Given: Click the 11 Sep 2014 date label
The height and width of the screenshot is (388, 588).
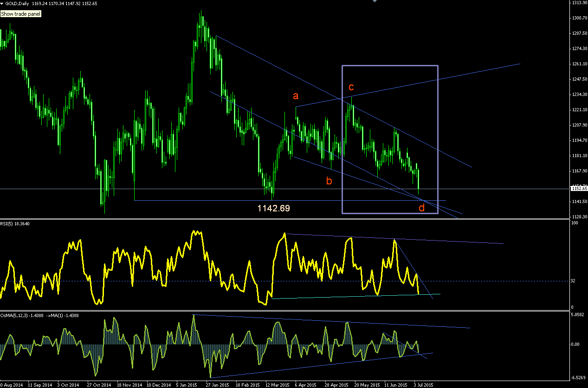Looking at the screenshot, I should pos(40,385).
